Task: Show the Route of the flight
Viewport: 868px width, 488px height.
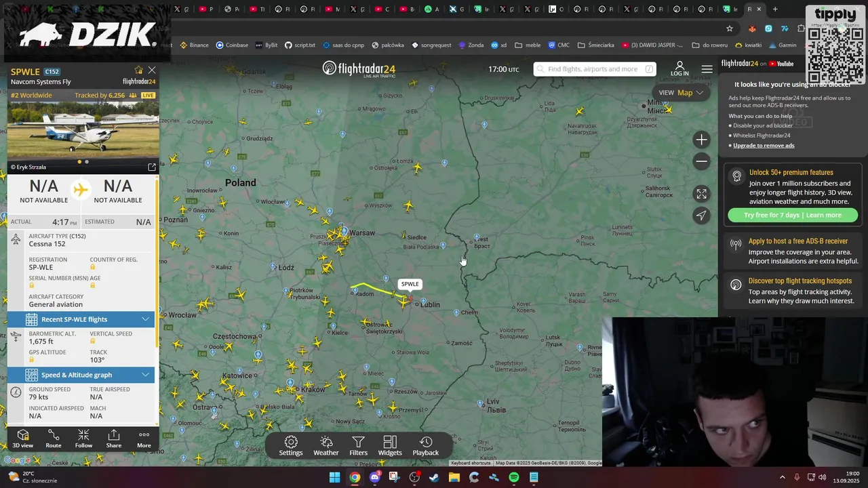Action: (54, 439)
